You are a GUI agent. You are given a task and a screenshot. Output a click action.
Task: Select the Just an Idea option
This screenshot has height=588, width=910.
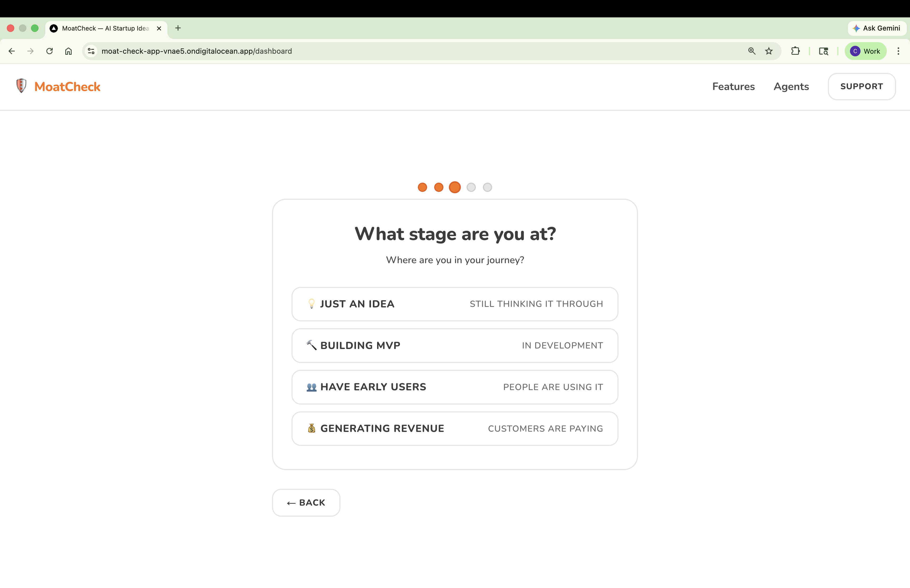coord(454,304)
